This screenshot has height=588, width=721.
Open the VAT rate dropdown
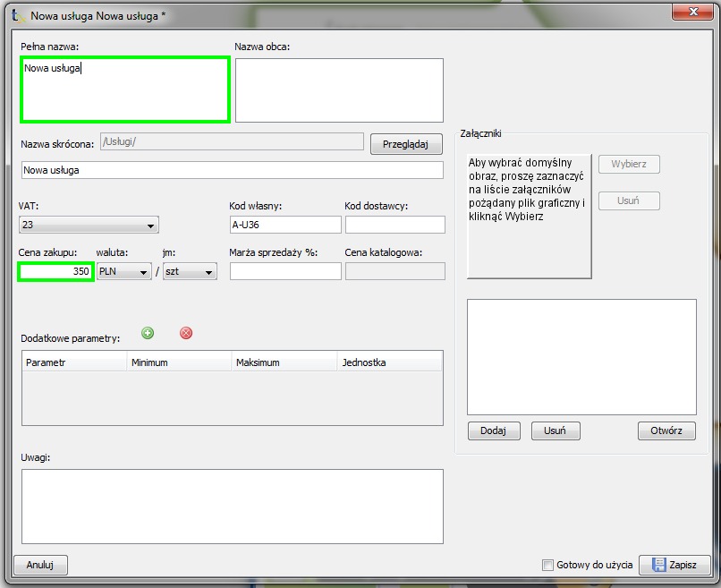[x=89, y=225]
